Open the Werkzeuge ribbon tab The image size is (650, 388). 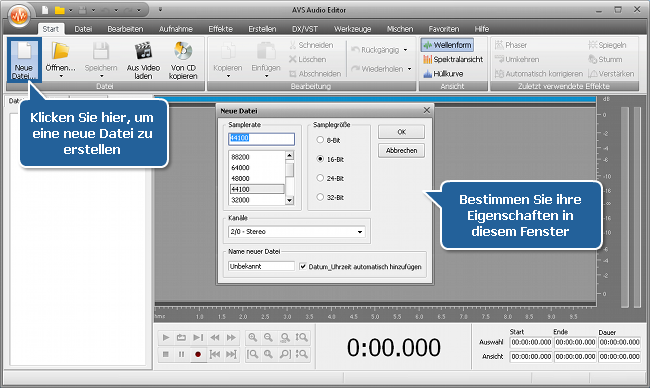click(x=352, y=29)
